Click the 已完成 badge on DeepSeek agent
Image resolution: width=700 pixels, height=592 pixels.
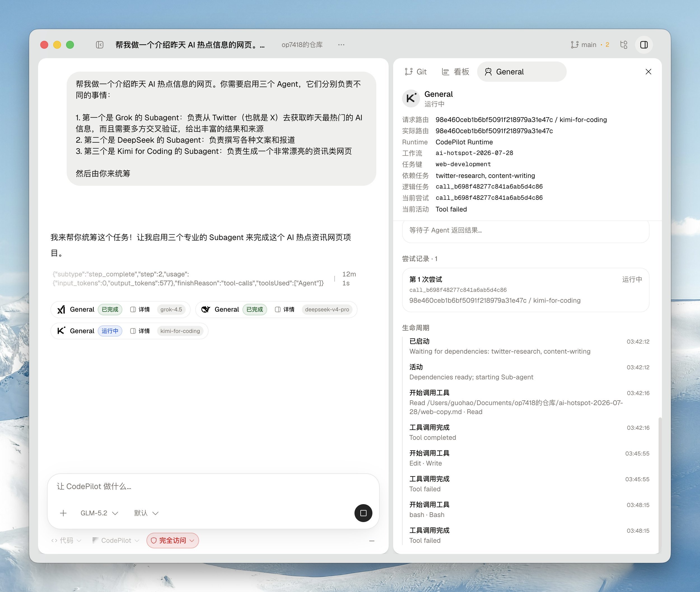pos(255,309)
